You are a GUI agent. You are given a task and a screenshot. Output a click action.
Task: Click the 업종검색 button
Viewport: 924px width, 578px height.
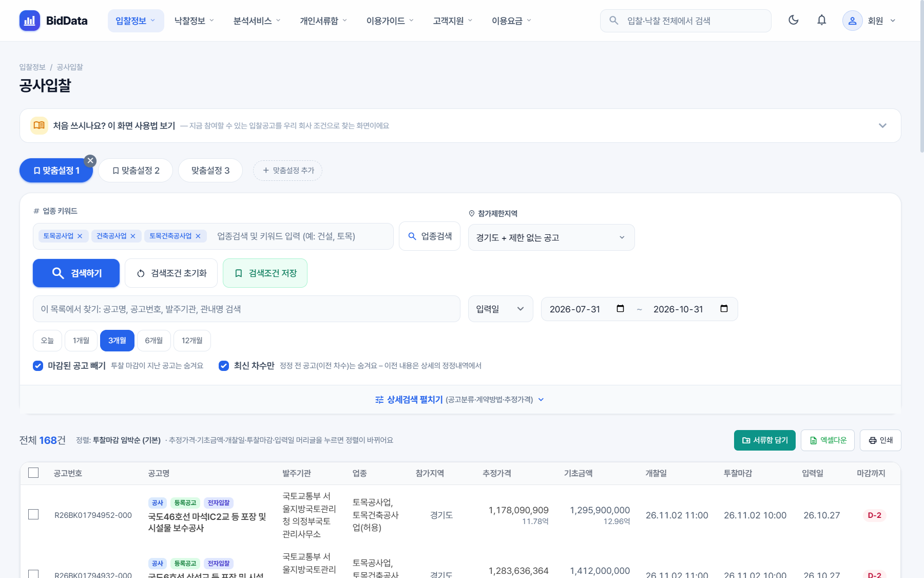430,236
